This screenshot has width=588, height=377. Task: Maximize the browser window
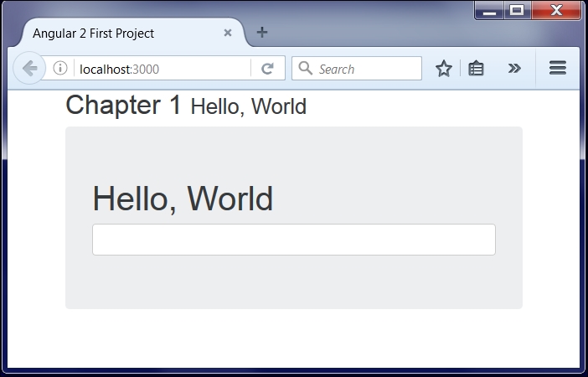click(x=517, y=10)
